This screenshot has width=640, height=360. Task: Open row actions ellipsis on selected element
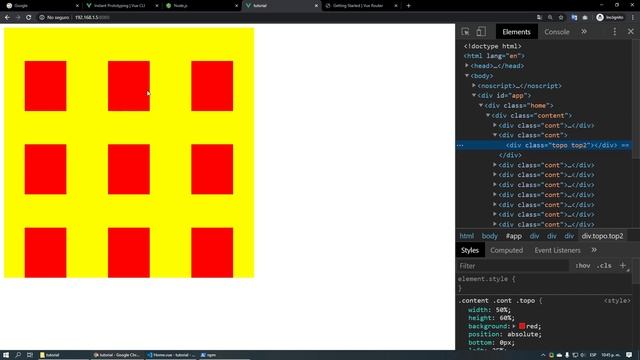pyautogui.click(x=460, y=145)
